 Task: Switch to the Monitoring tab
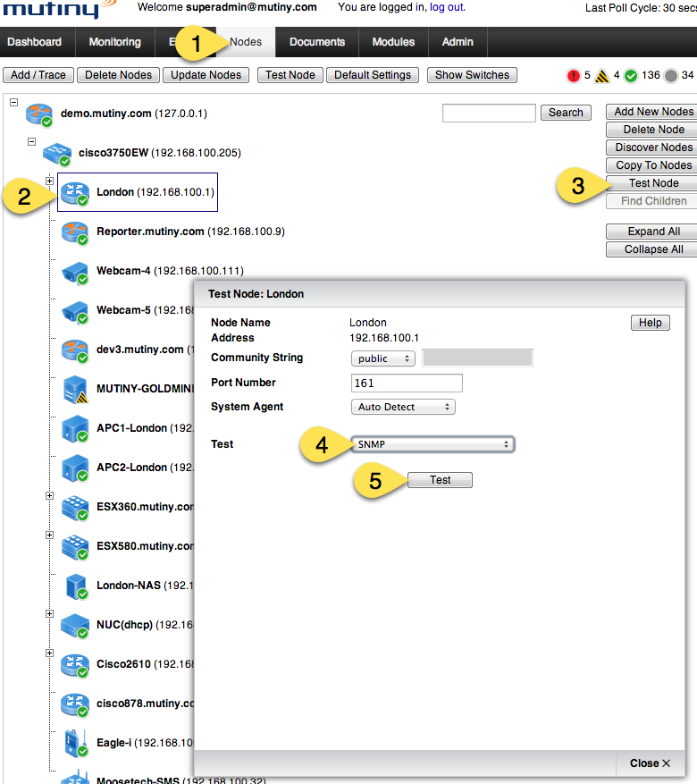[x=114, y=42]
